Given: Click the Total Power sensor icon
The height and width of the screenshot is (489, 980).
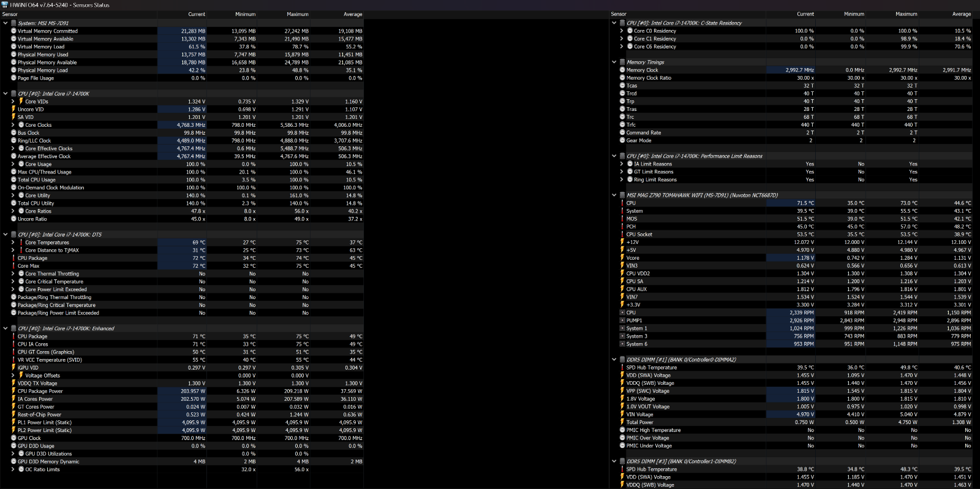Looking at the screenshot, I should (x=622, y=422).
